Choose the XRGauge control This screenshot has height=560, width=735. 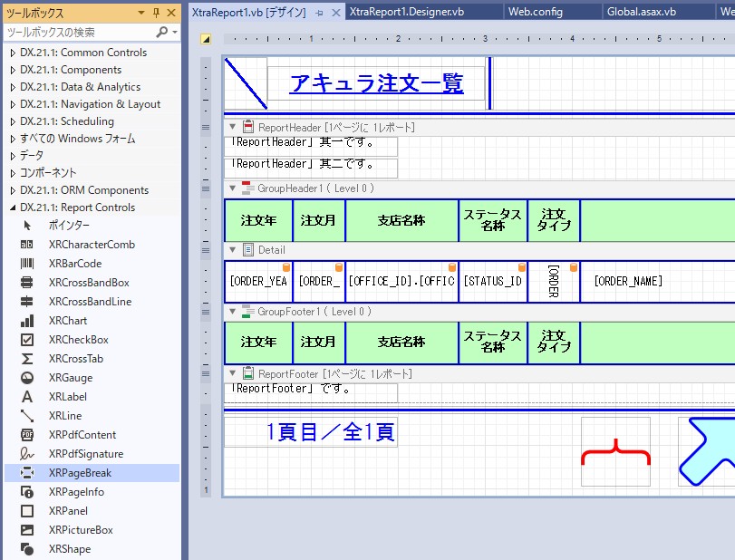[x=70, y=378]
